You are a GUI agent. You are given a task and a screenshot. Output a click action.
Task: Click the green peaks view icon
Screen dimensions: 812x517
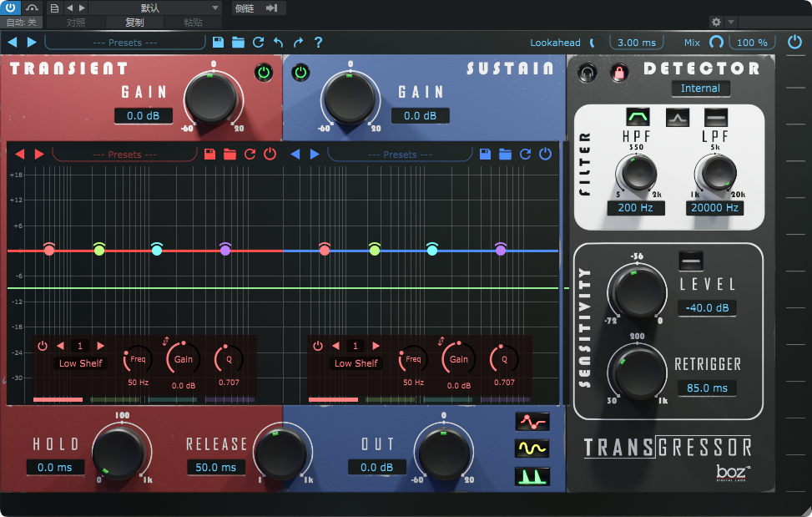pyautogui.click(x=532, y=476)
